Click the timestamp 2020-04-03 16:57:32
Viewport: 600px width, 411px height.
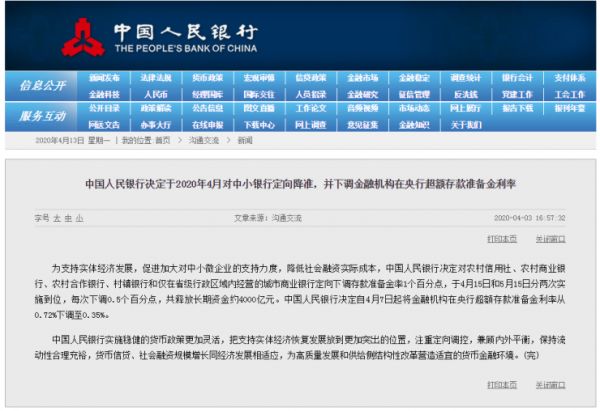(x=529, y=218)
